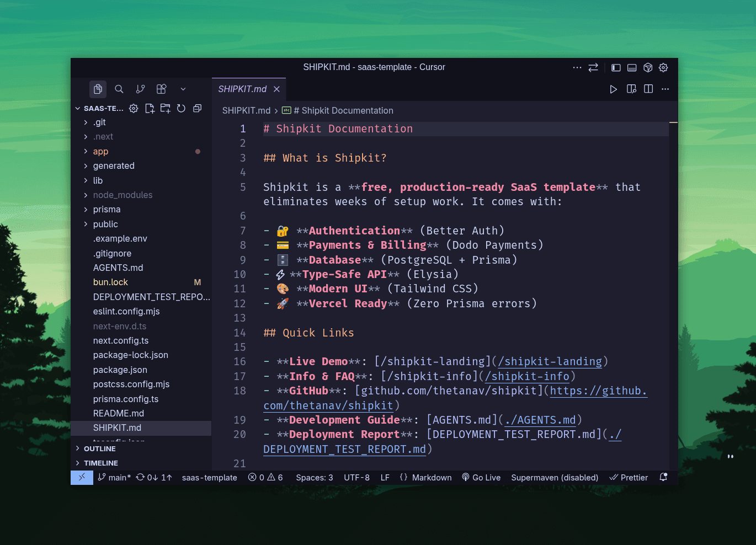Viewport: 756px width, 545px height.
Task: Refresh the Explorer with the reload icon
Action: [181, 109]
